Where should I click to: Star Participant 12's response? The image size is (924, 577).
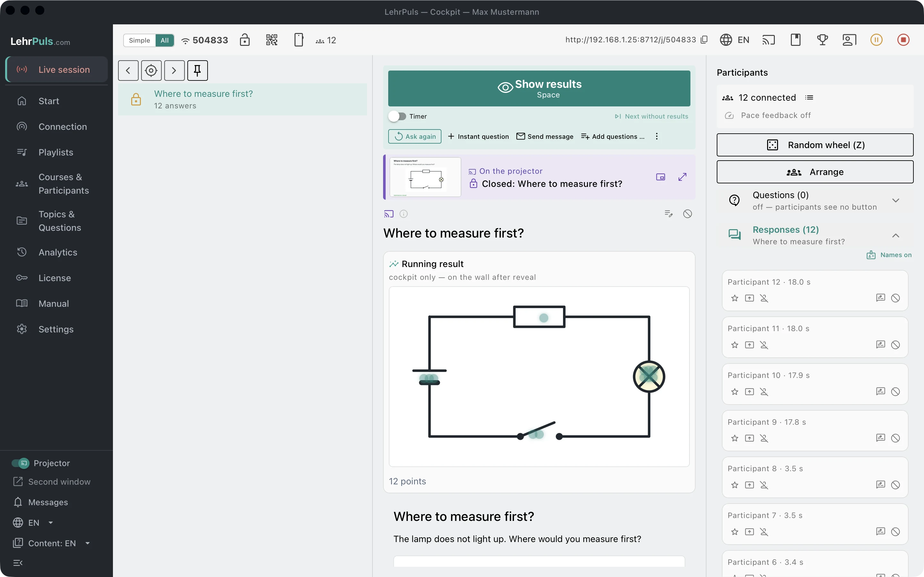(735, 298)
